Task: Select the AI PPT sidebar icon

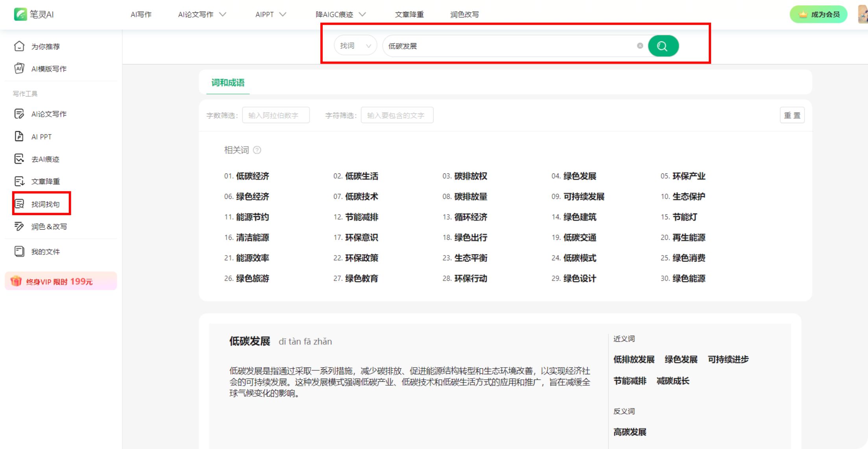Action: pos(19,136)
